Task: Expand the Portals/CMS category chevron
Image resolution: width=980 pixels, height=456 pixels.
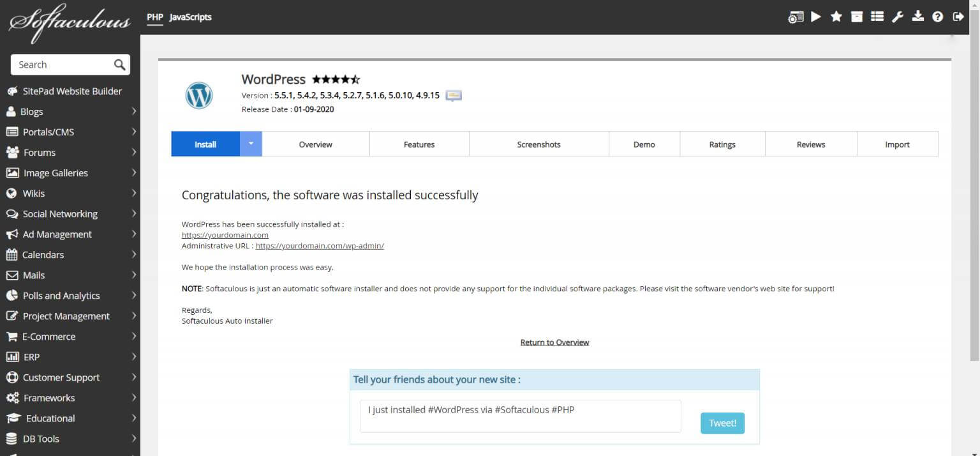Action: 134,132
